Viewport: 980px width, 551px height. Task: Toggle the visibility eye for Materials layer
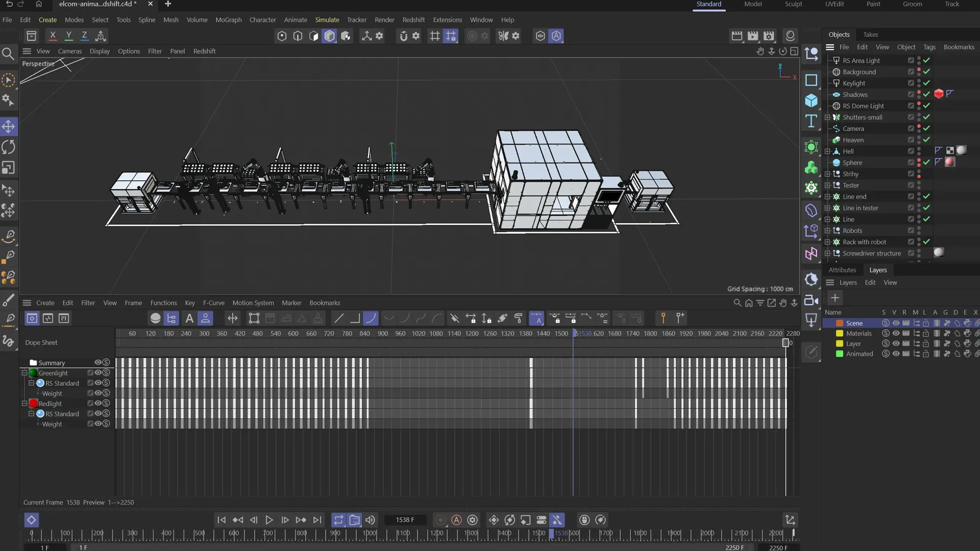click(x=896, y=333)
